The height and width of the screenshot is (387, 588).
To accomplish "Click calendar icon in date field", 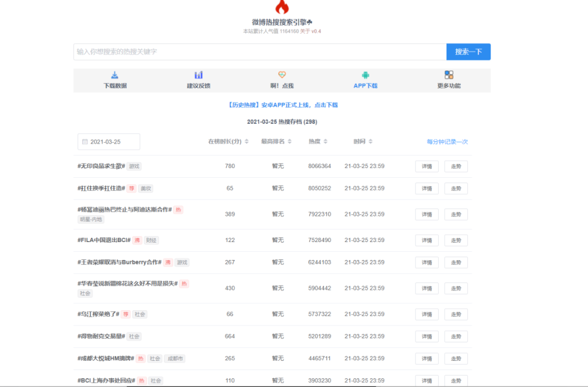I will pyautogui.click(x=85, y=142).
